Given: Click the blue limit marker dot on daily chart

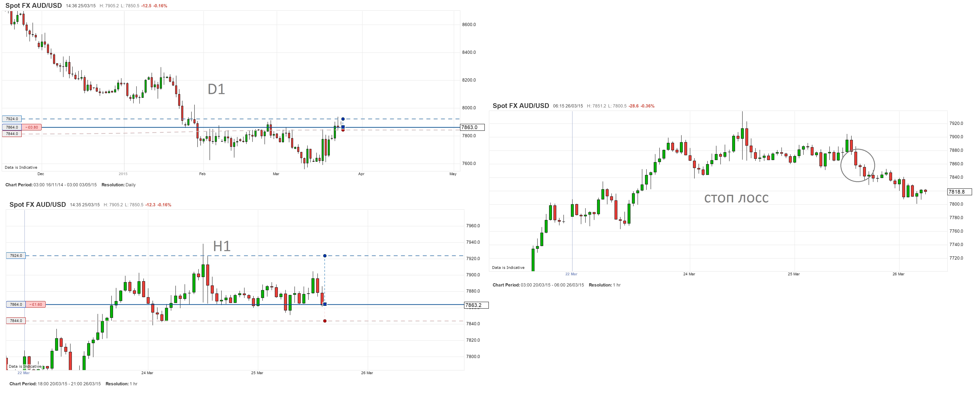Looking at the screenshot, I should click(343, 119).
